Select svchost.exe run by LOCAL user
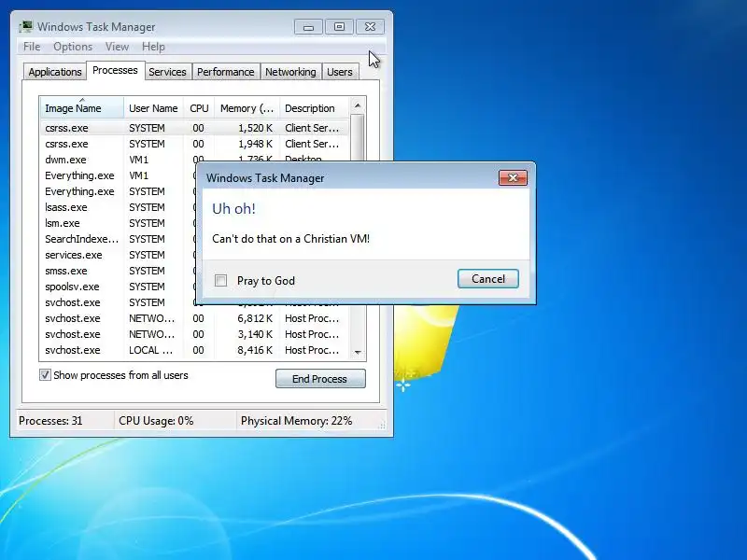 tap(194, 350)
